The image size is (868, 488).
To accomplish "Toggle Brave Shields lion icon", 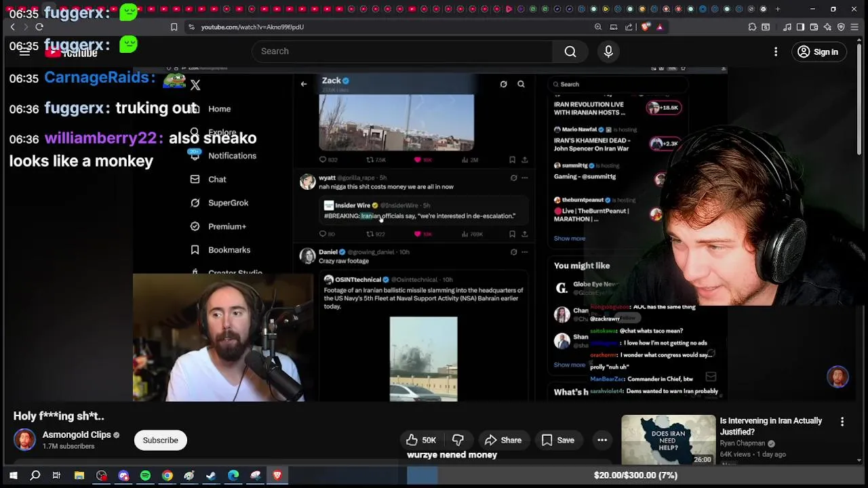I will pos(645,27).
